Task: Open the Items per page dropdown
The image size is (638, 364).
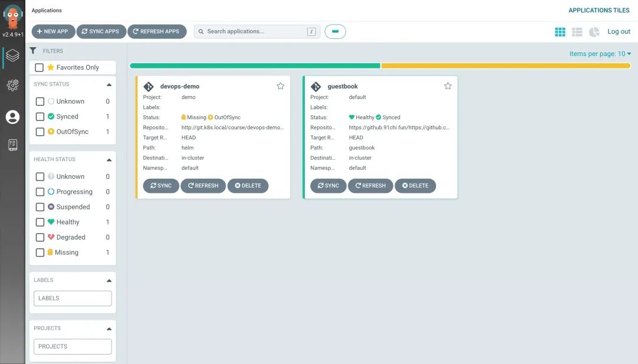Action: (600, 54)
